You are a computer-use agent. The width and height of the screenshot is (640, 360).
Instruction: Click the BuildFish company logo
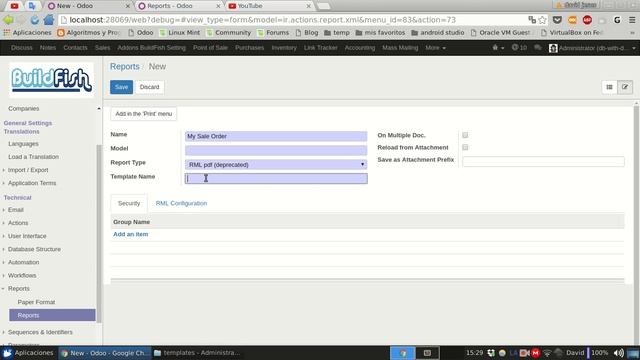point(51,80)
